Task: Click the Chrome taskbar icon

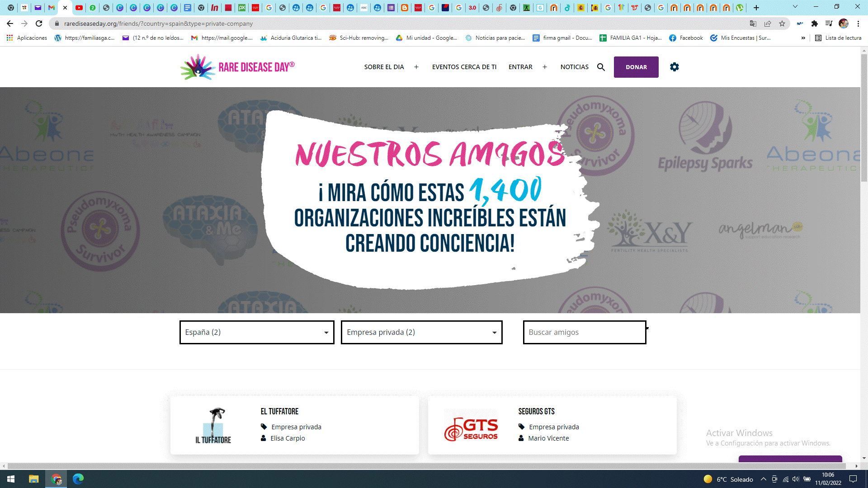Action: [56, 479]
